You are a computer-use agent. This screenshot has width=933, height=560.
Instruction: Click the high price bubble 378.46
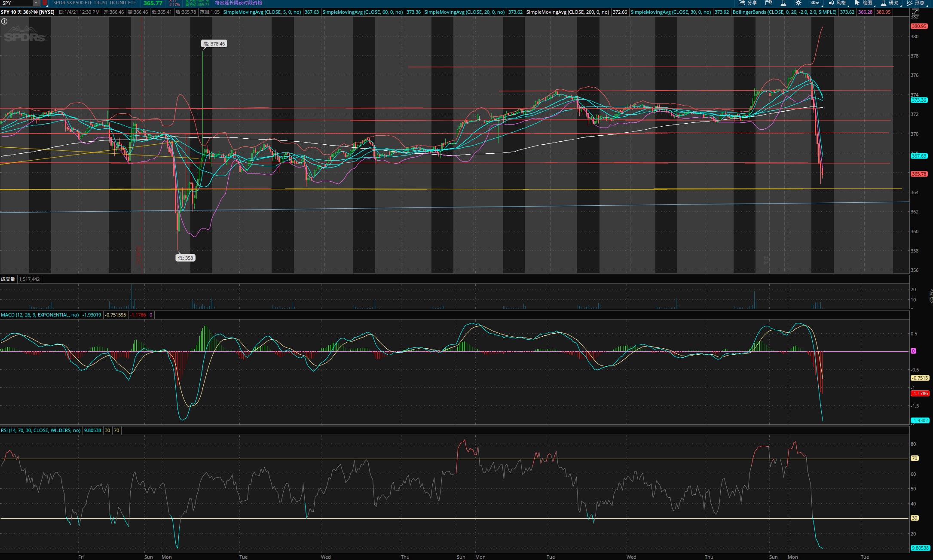coord(214,44)
